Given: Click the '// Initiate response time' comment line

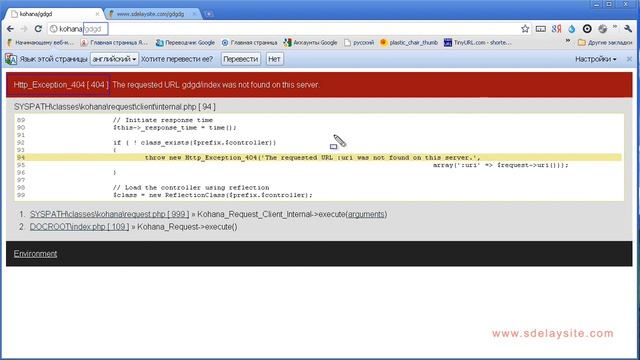Looking at the screenshot, I should (163, 120).
